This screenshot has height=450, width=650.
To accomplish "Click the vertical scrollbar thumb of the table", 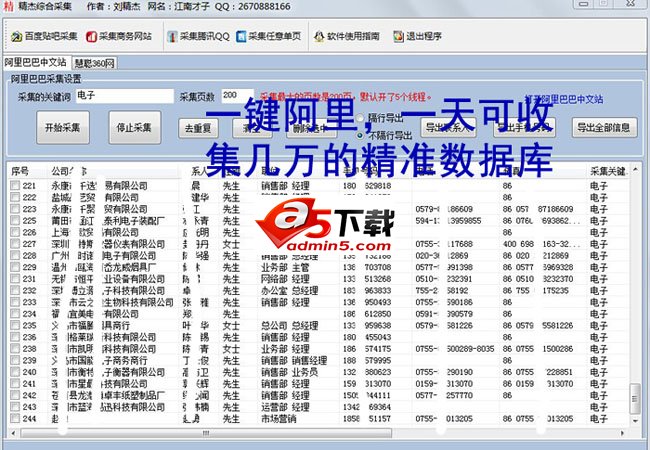I will coord(634,399).
